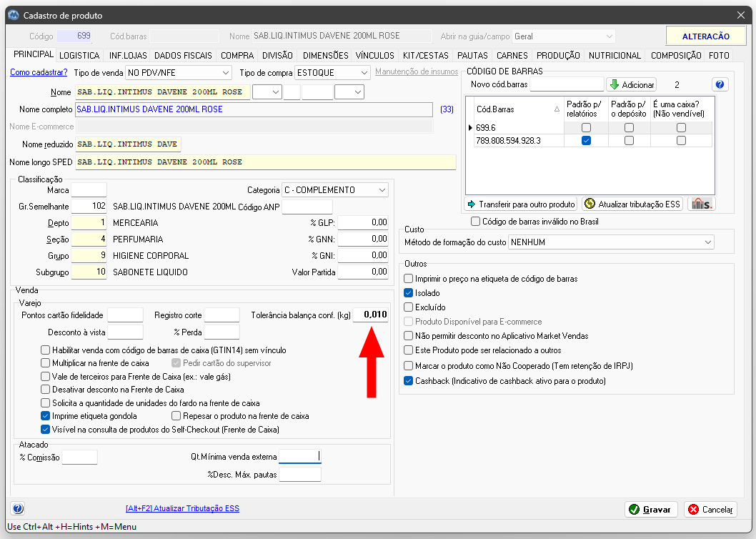Check Padrão p/ o depósito for 699.6

coord(630,127)
